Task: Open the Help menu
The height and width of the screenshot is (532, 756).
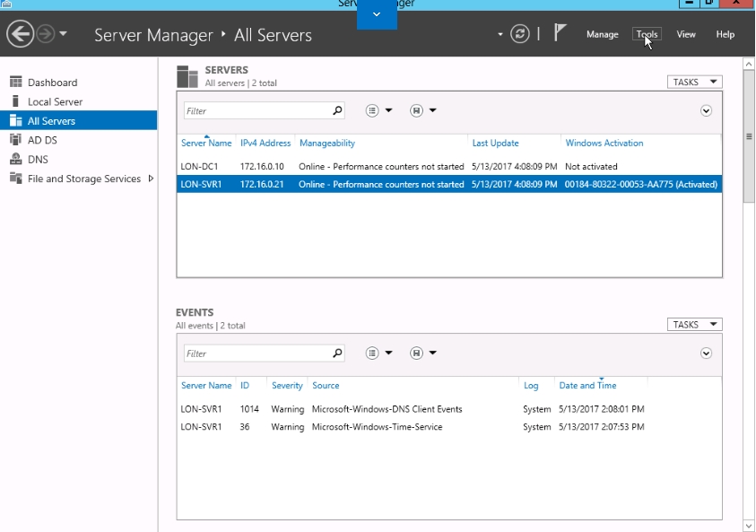Action: [726, 34]
